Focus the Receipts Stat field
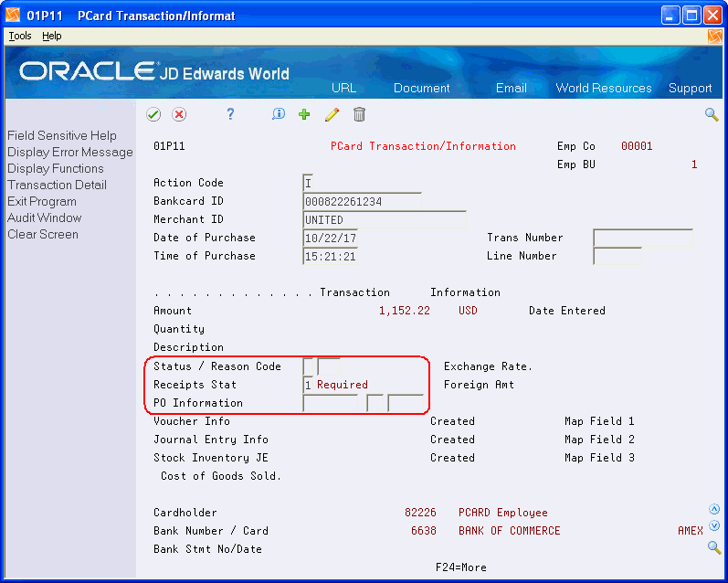This screenshot has width=728, height=583. 308,385
